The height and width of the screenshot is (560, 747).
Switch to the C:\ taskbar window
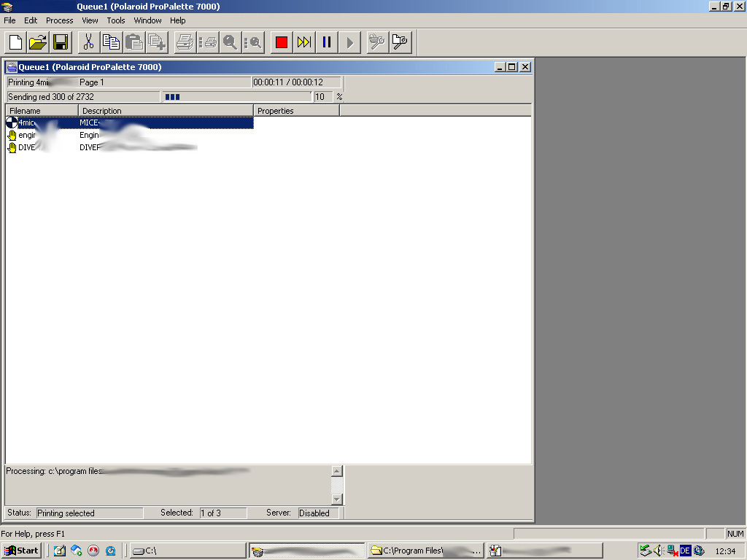[187, 551]
